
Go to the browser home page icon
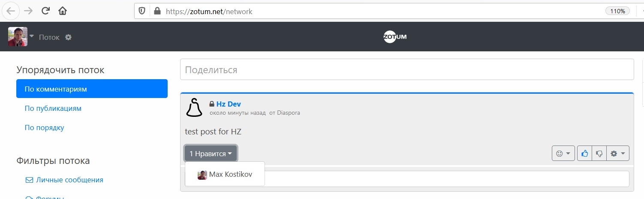click(63, 11)
